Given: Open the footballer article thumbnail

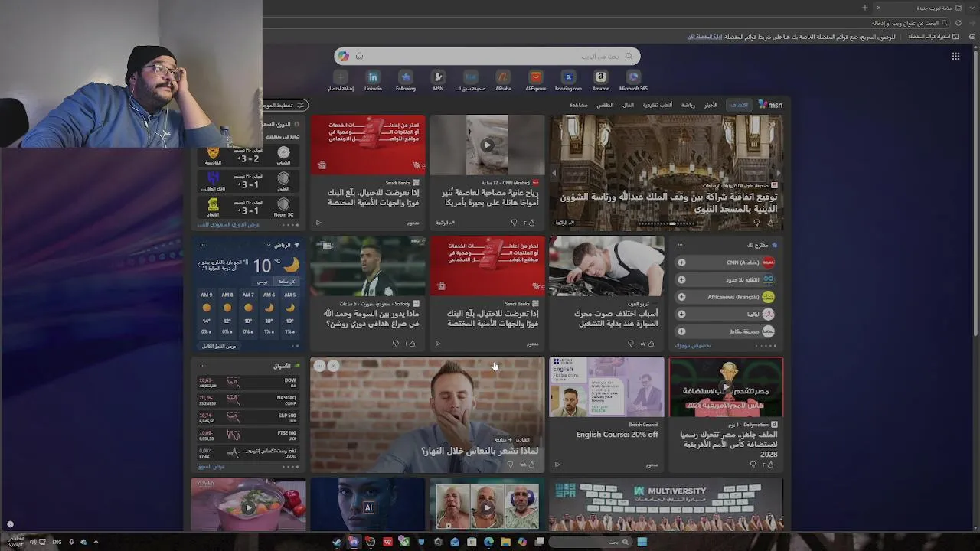Looking at the screenshot, I should [x=367, y=266].
